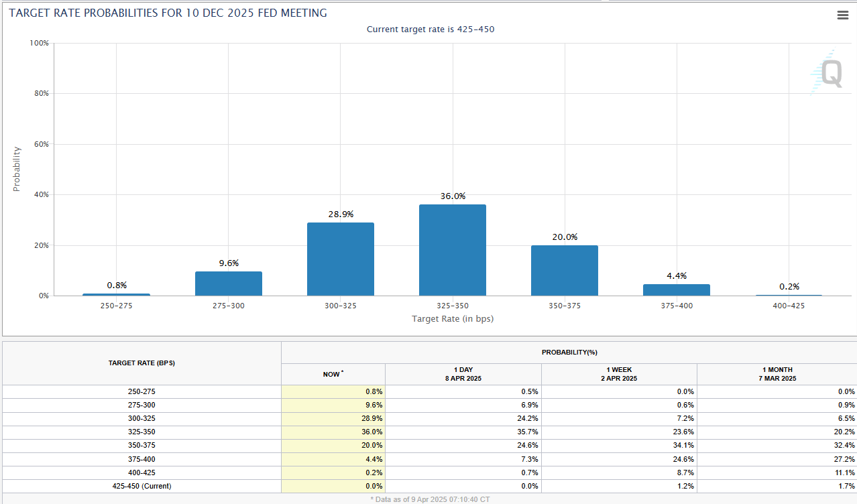Select the 1 MONTH 7 MAR 2025 header

(777, 374)
